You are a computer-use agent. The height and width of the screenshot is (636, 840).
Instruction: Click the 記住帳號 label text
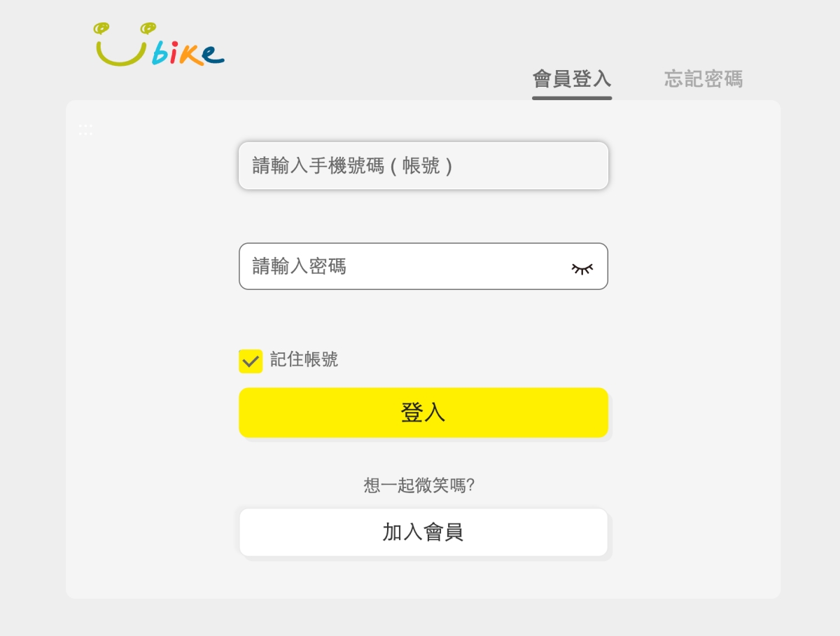(304, 360)
